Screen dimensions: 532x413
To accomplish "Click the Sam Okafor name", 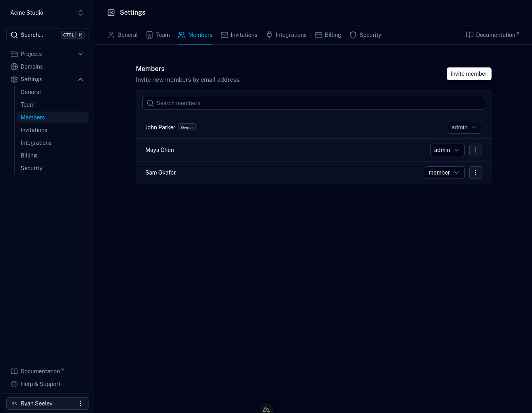I will point(160,173).
